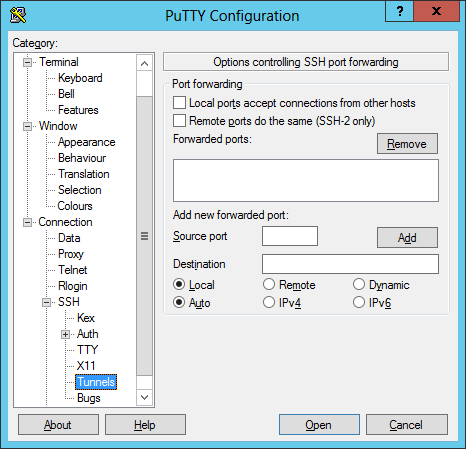
Task: Click the PuTTY icon in title bar
Action: (x=18, y=15)
